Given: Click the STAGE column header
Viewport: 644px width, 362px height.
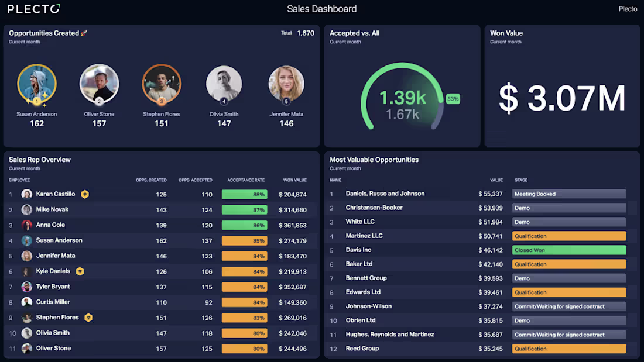Looking at the screenshot, I should coord(521,180).
